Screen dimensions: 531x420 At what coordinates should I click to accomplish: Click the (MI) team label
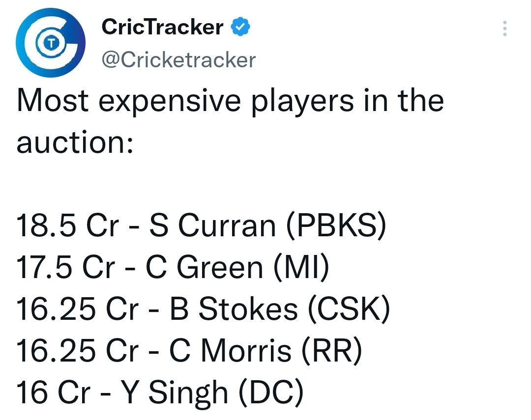click(x=301, y=267)
